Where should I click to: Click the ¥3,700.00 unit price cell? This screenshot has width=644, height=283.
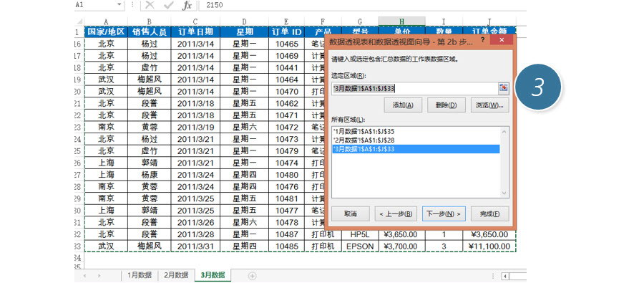(401, 246)
